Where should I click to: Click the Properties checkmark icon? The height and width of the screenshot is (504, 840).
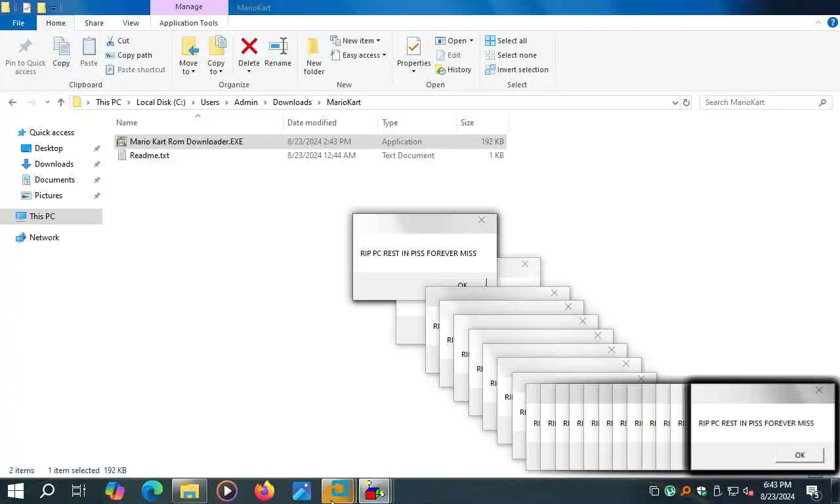click(x=413, y=47)
